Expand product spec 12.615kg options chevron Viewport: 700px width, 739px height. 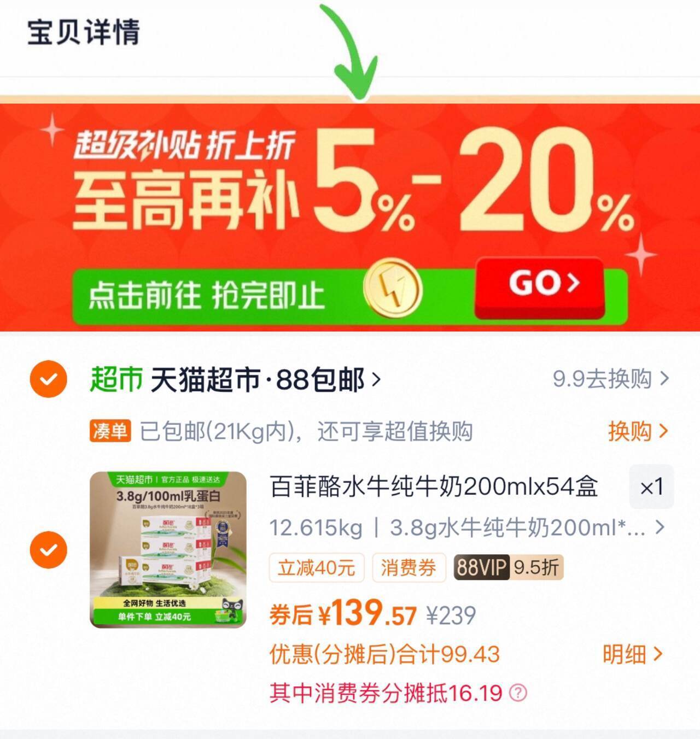[661, 527]
